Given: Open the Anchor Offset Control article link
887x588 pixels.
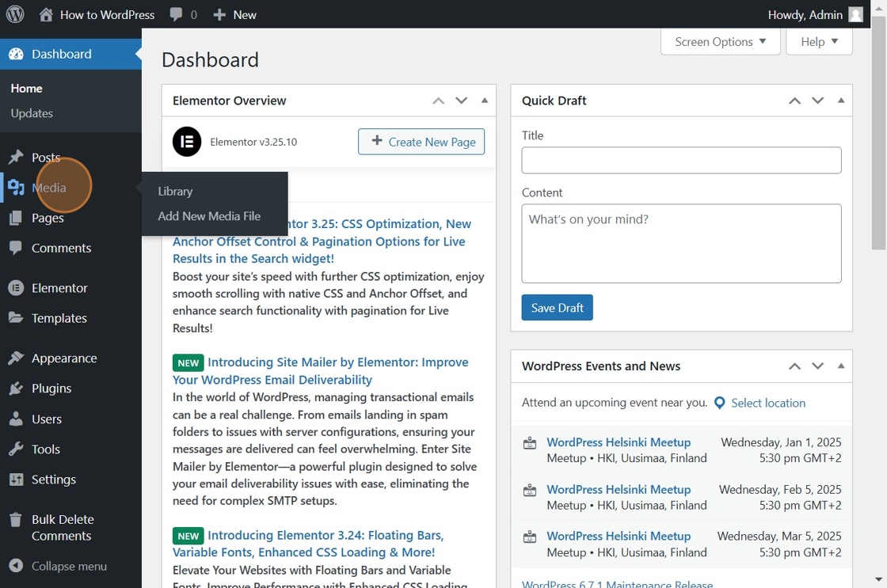Looking at the screenshot, I should [x=322, y=241].
